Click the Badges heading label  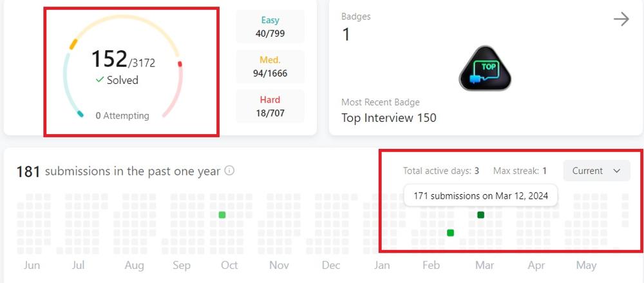(356, 17)
